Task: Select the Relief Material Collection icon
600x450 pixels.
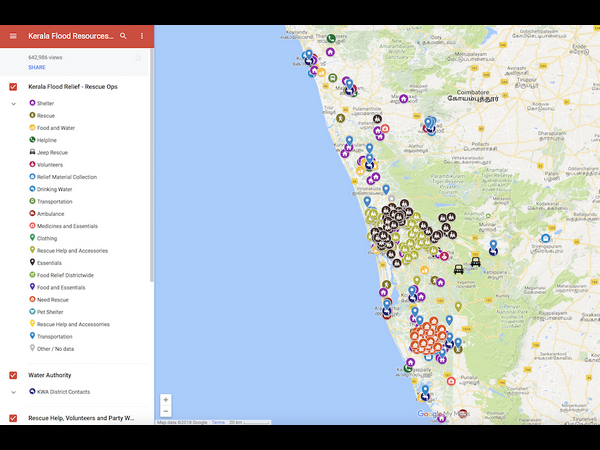Action: 32,176
